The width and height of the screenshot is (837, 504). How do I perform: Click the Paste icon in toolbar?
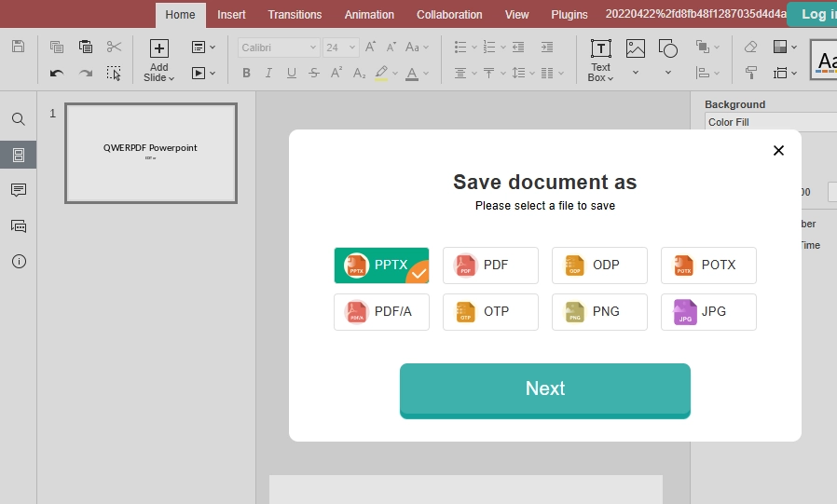pyautogui.click(x=86, y=47)
